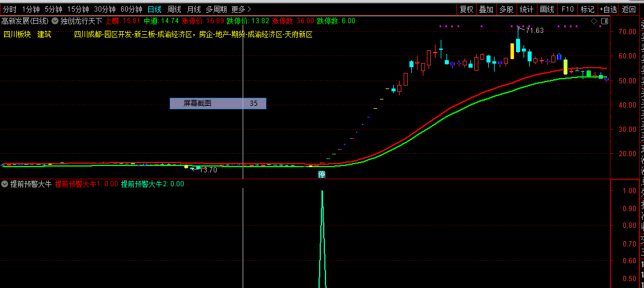This screenshot has height=288, width=644.
Task: Switch to 月线 monthly chart
Action: tap(193, 9)
